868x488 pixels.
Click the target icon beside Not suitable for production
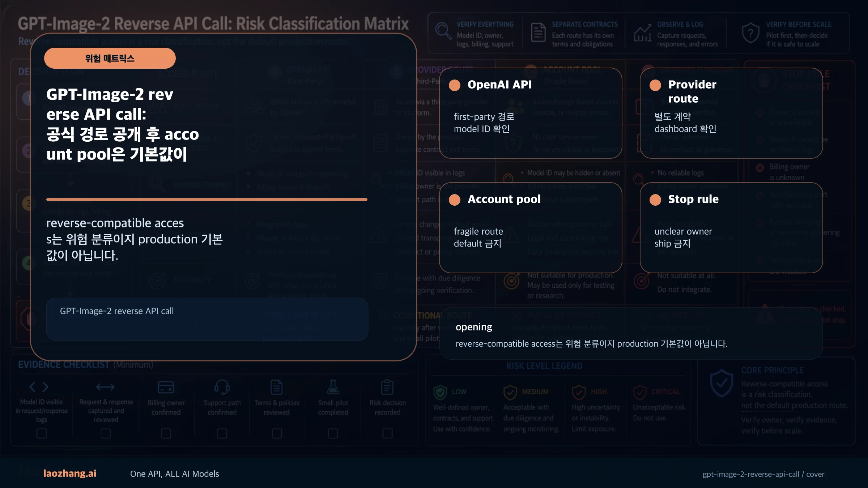(511, 281)
